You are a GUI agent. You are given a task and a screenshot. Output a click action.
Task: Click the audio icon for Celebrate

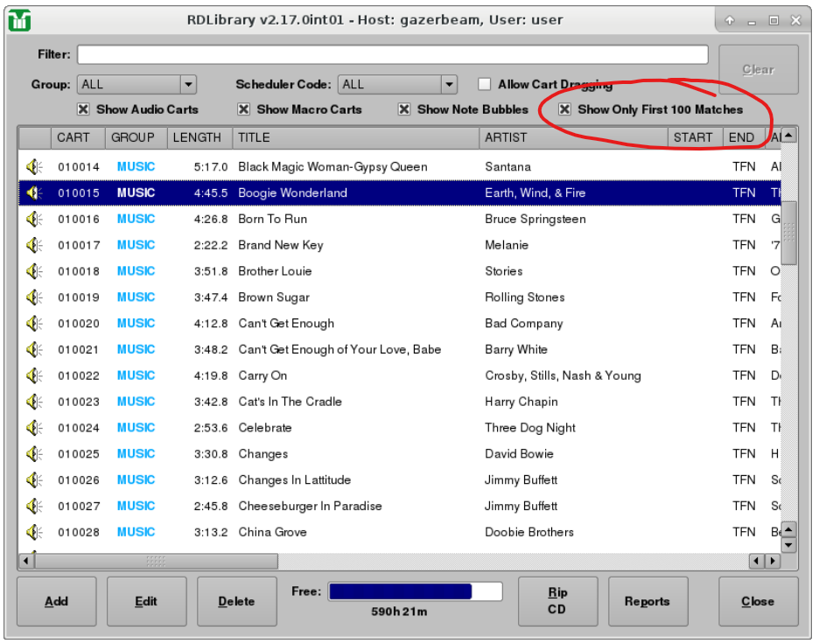point(34,428)
